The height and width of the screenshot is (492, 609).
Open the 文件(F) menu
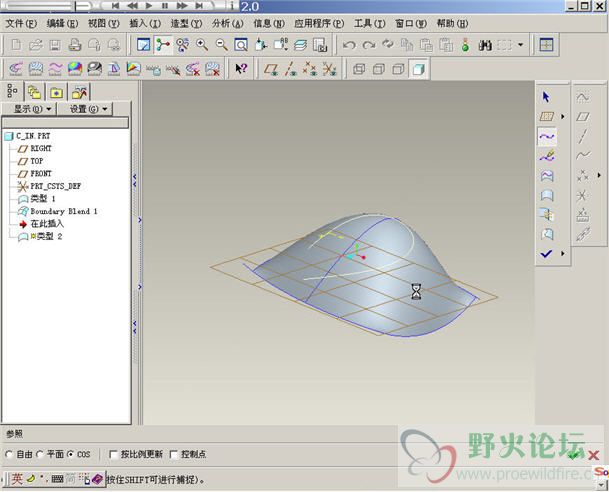tap(20, 23)
